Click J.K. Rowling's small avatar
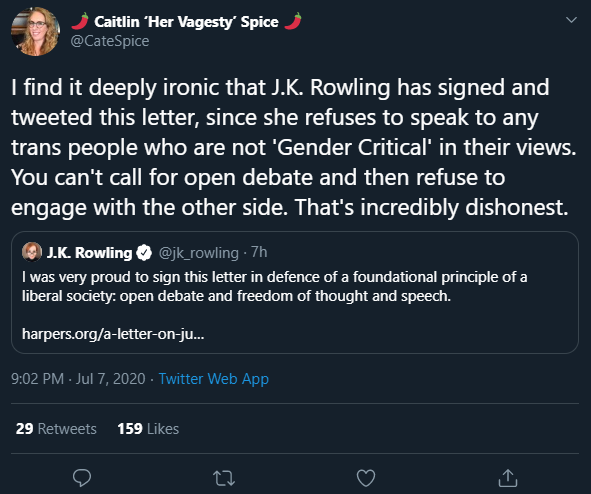Screen dimensions: 591x494 click(32, 252)
